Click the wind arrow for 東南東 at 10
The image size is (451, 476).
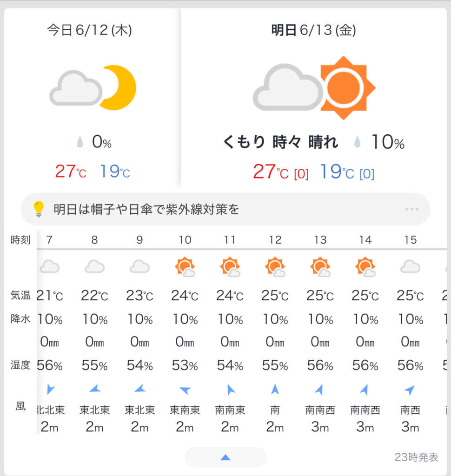[x=185, y=390]
